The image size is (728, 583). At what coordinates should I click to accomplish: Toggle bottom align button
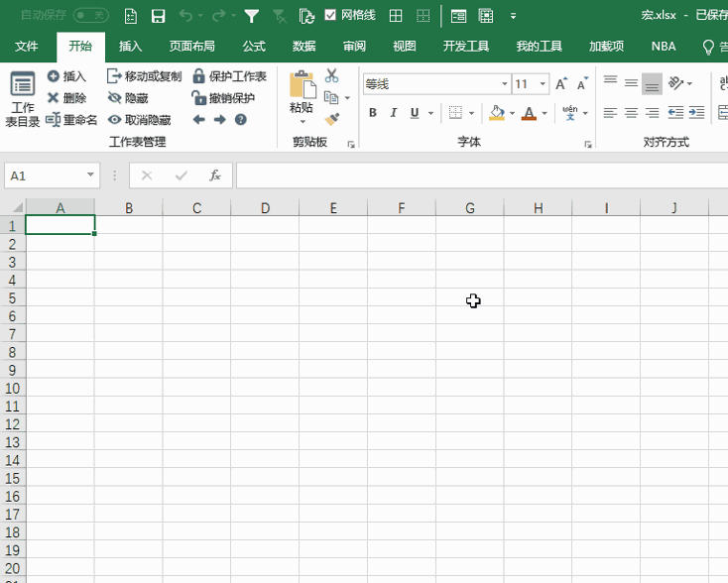point(652,84)
